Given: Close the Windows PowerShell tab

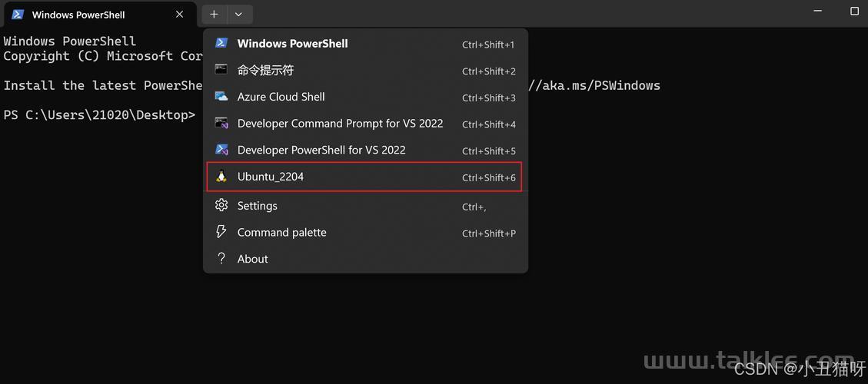Looking at the screenshot, I should [x=179, y=15].
